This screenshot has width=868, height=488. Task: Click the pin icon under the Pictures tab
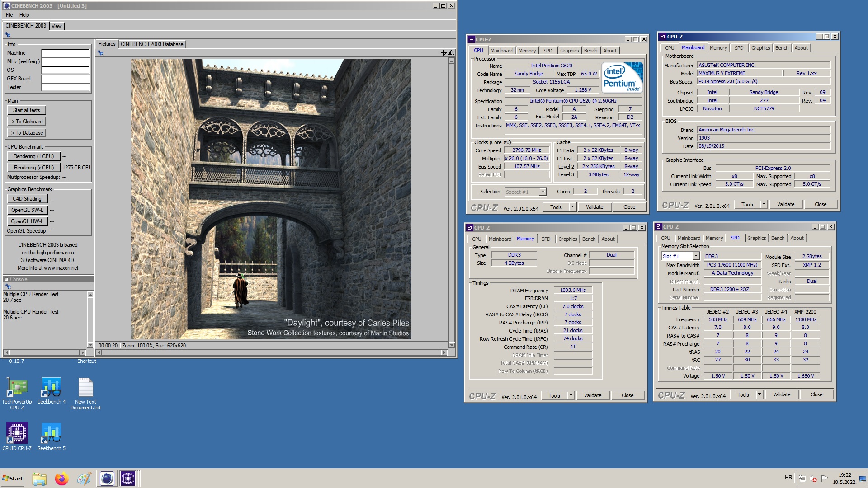pos(100,53)
